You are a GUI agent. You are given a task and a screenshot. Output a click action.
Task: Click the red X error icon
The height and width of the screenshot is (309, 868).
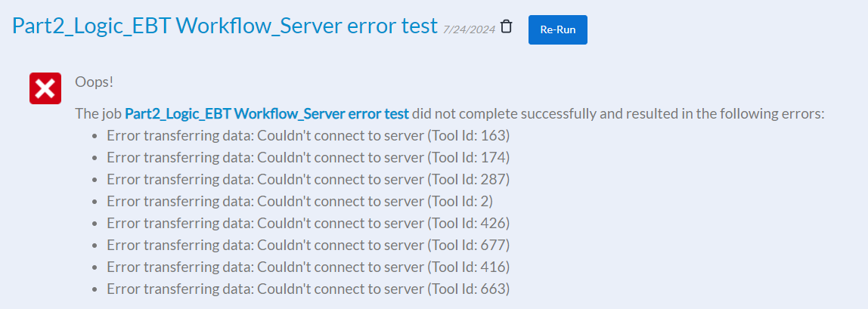click(x=45, y=89)
